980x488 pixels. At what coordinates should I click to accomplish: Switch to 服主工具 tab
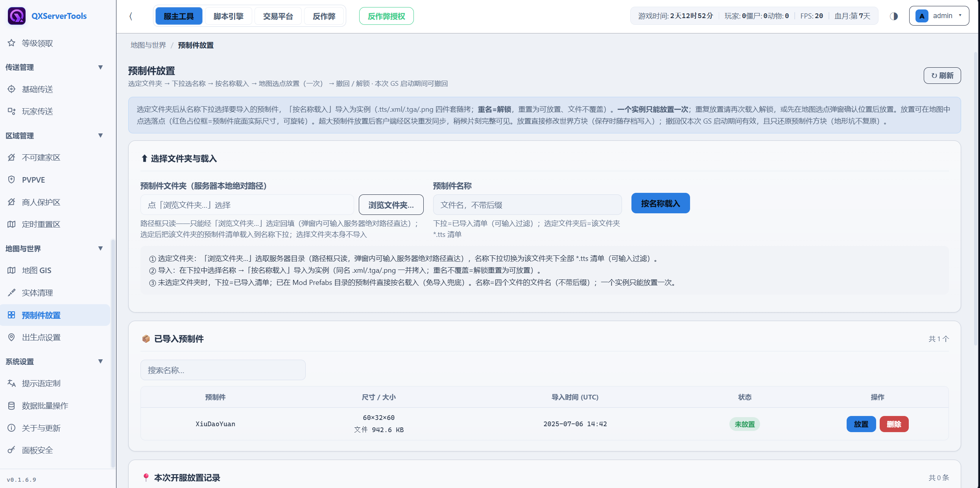179,16
